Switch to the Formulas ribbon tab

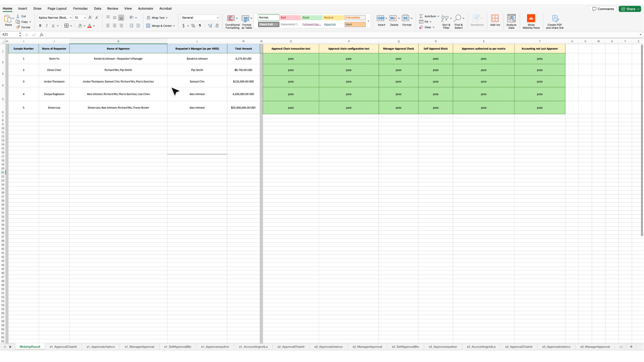80,8
